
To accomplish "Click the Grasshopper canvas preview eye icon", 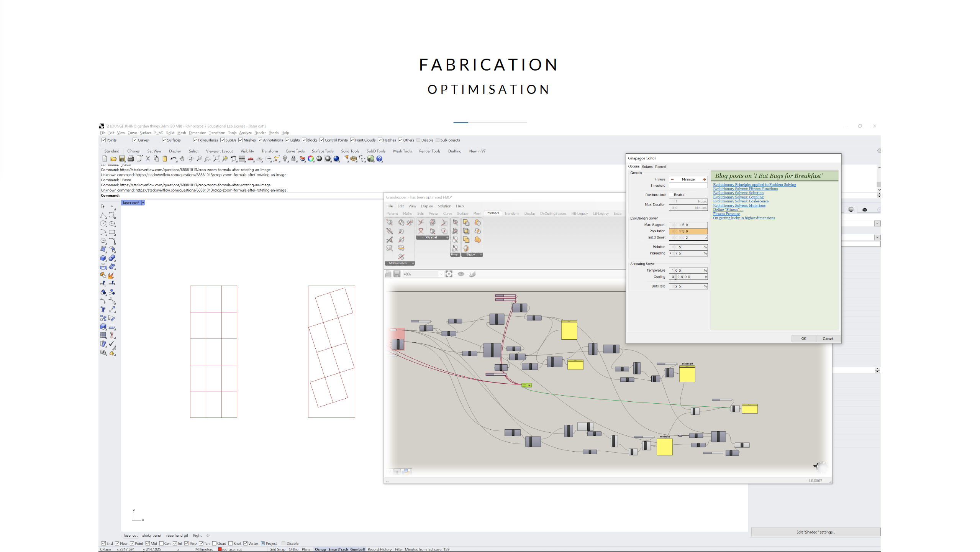I will pyautogui.click(x=461, y=274).
